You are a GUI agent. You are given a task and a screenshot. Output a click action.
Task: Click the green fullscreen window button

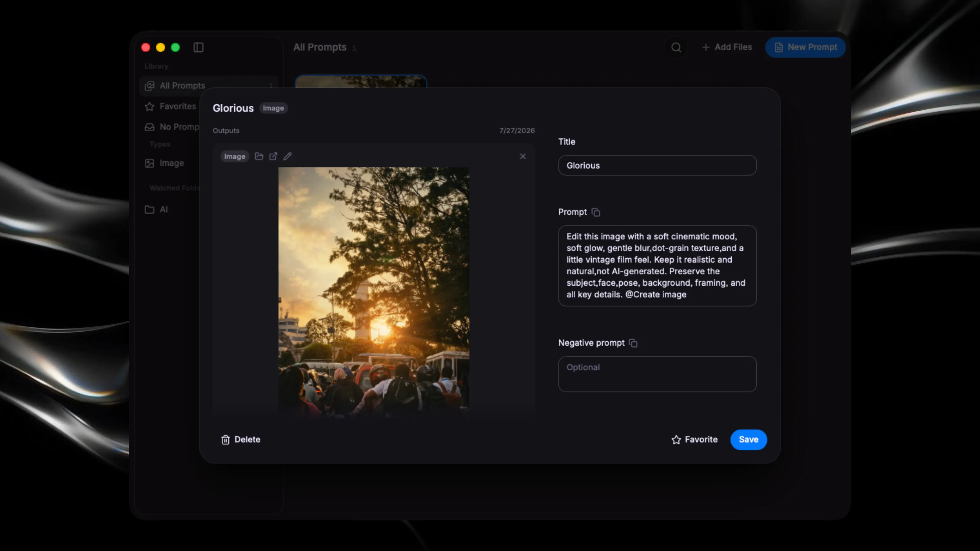pyautogui.click(x=175, y=47)
